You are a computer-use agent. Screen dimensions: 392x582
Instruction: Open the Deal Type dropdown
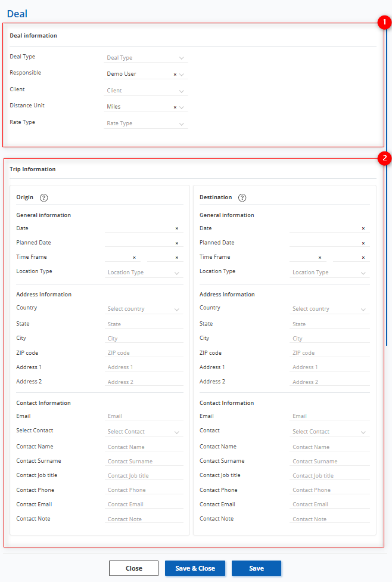point(145,58)
